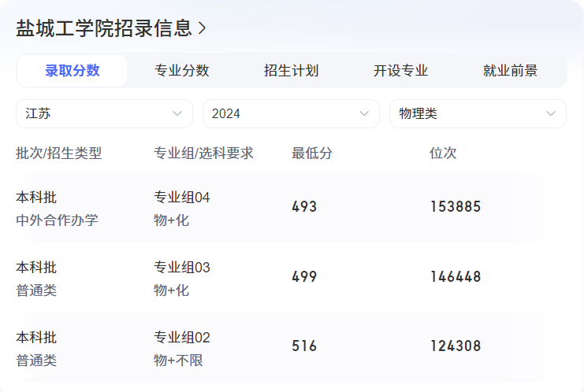Click the rank value 146448

pos(456,277)
